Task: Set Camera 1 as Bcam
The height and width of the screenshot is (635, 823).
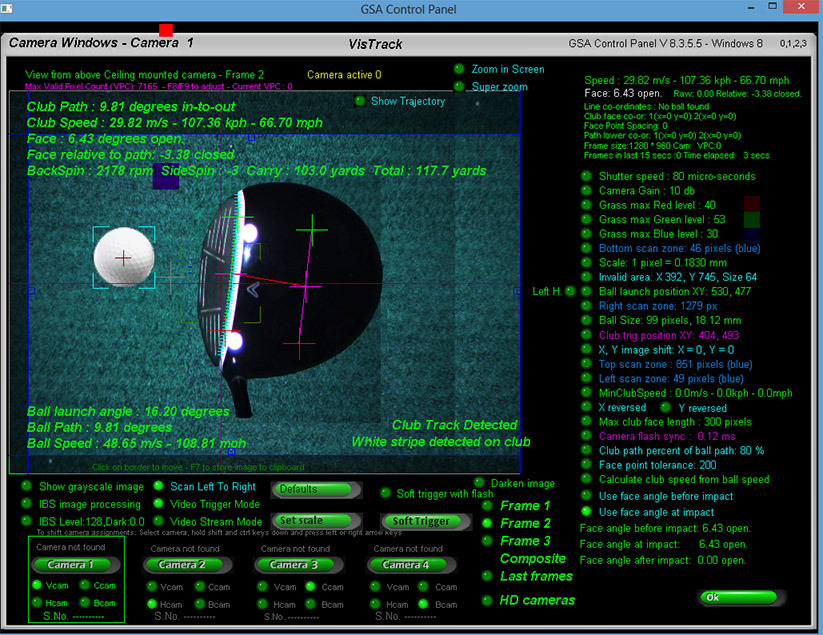Action: 85,602
